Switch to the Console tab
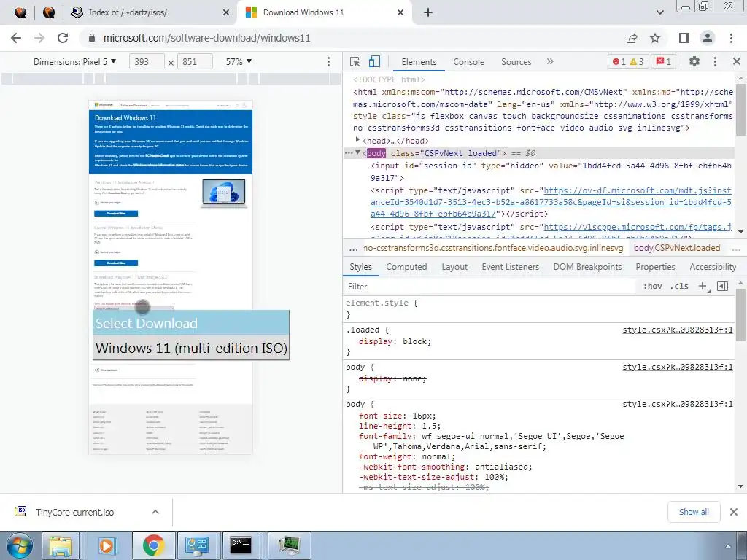The height and width of the screenshot is (560, 747). pyautogui.click(x=469, y=62)
